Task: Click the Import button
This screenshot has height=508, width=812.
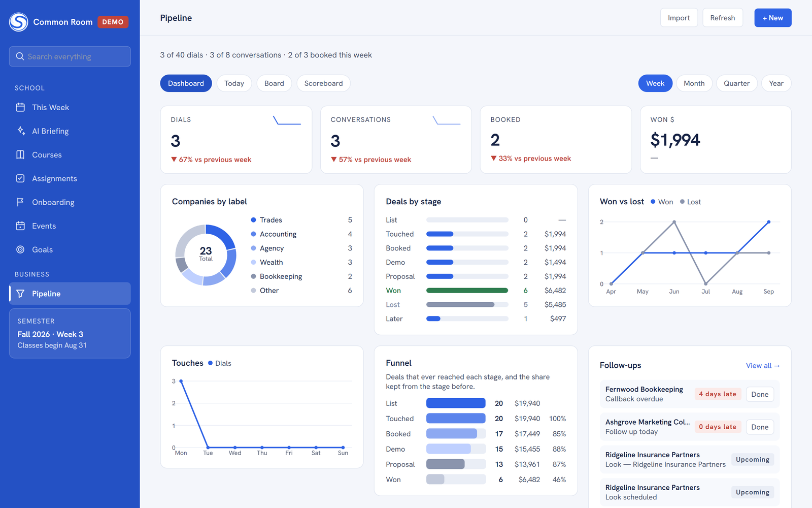Action: (679, 18)
